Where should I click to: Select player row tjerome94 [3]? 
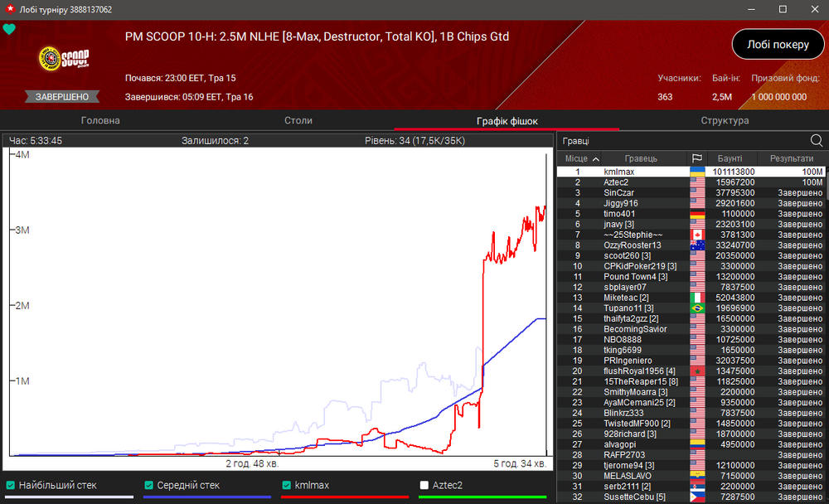pos(691,465)
